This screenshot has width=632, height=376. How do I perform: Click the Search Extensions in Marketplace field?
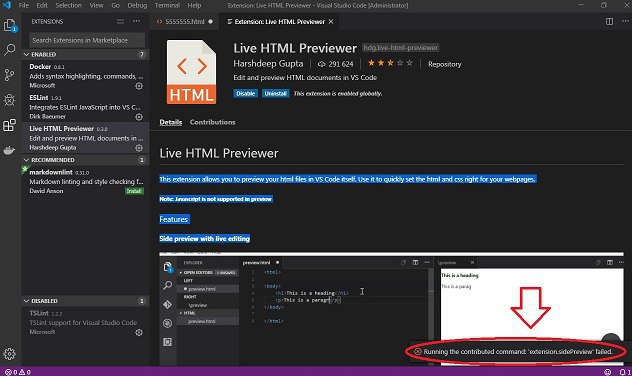click(x=87, y=40)
